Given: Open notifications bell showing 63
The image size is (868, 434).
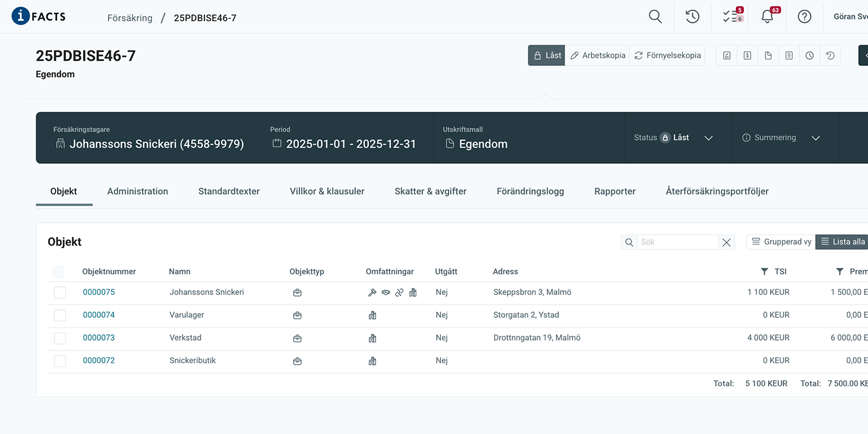Looking at the screenshot, I should 768,17.
